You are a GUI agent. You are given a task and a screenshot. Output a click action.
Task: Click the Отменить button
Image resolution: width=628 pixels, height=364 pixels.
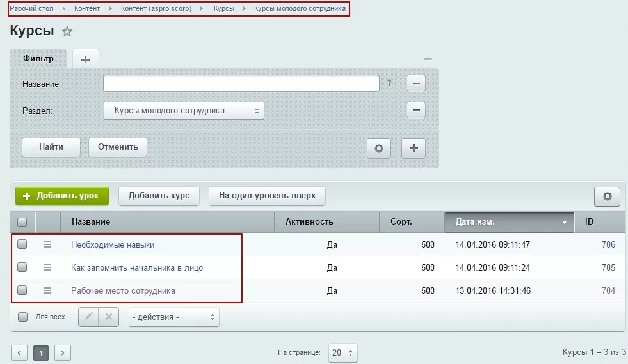(118, 147)
